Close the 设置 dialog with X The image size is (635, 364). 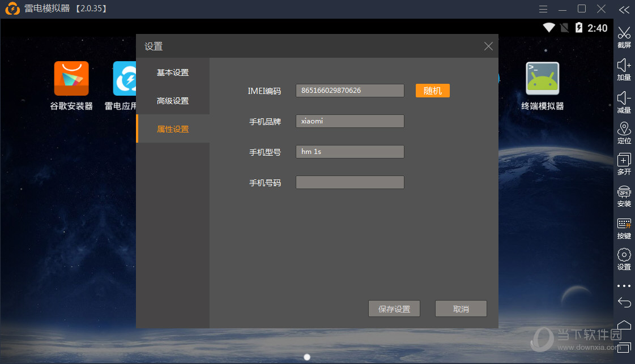click(x=488, y=46)
